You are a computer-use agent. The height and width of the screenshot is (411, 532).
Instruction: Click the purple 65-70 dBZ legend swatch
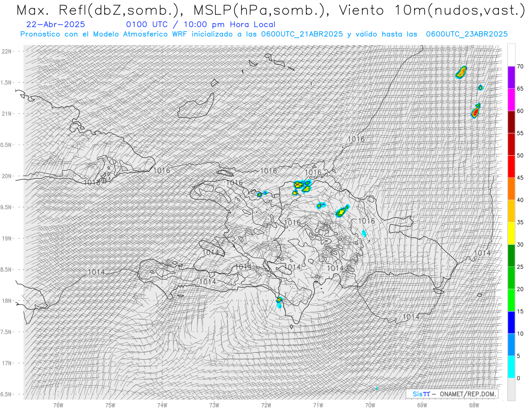coord(511,78)
